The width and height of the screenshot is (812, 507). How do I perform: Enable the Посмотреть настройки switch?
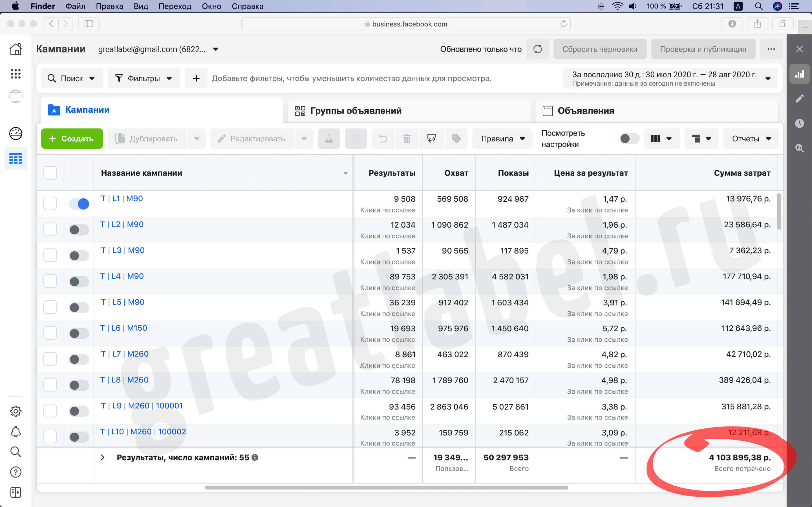pyautogui.click(x=629, y=139)
